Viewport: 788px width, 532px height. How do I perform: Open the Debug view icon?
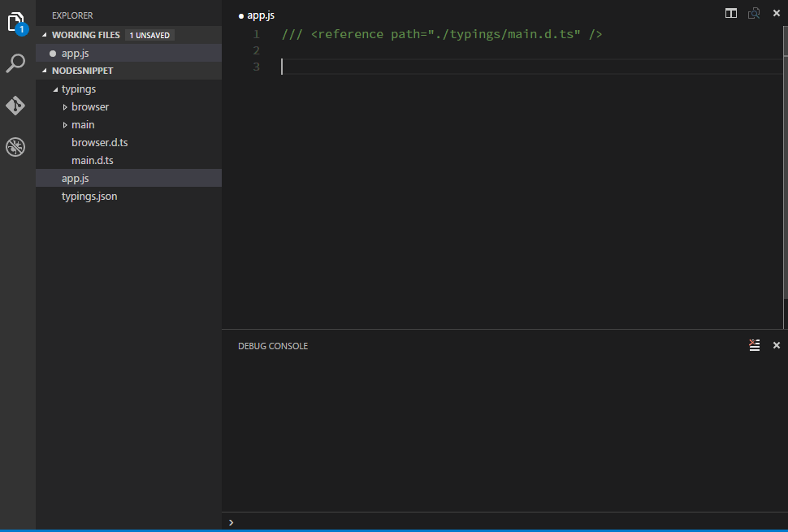click(16, 147)
